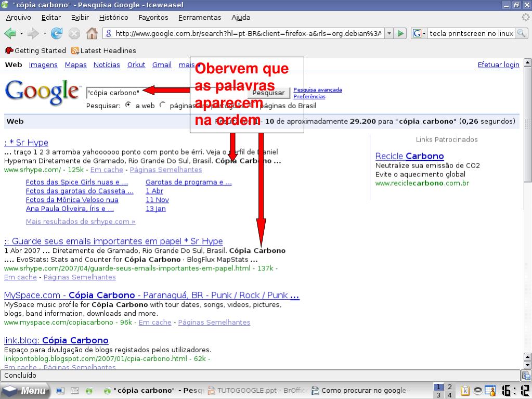The image size is (532, 399).
Task: Click the status bar page icon
Action: tap(526, 375)
